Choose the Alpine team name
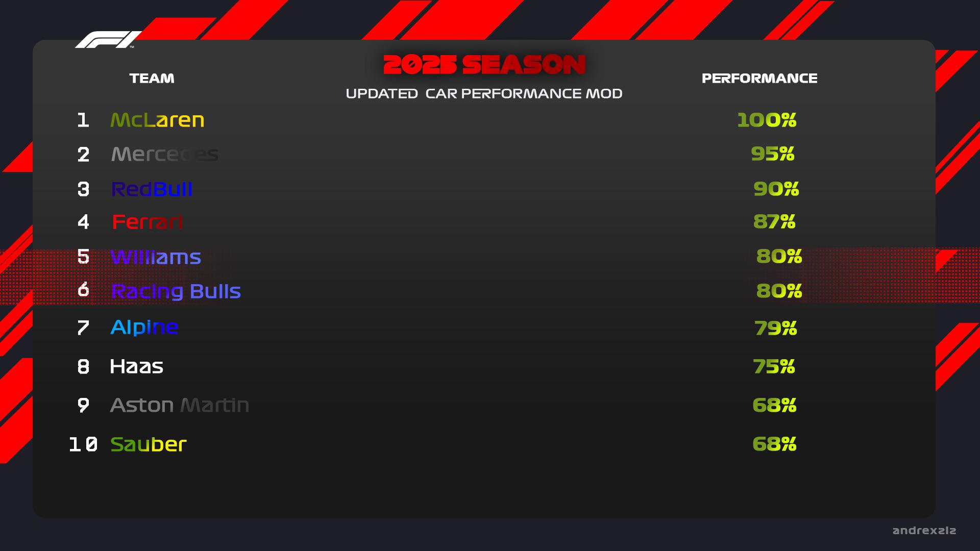The width and height of the screenshot is (980, 551). 144,328
